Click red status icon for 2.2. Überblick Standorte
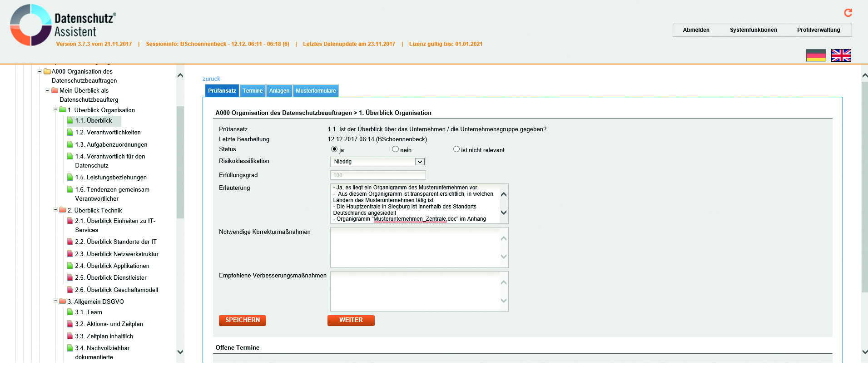The image size is (868, 371). click(x=70, y=242)
